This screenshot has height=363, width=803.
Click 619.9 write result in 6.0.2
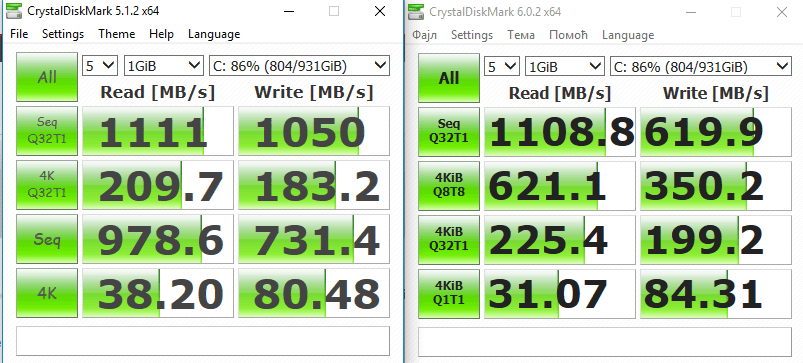pyautogui.click(x=716, y=132)
